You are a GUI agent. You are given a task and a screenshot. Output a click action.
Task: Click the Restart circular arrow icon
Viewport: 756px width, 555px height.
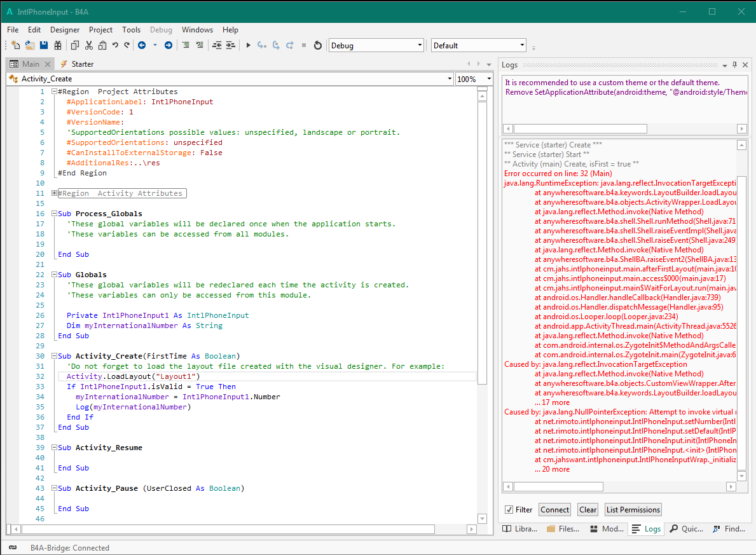pyautogui.click(x=318, y=45)
